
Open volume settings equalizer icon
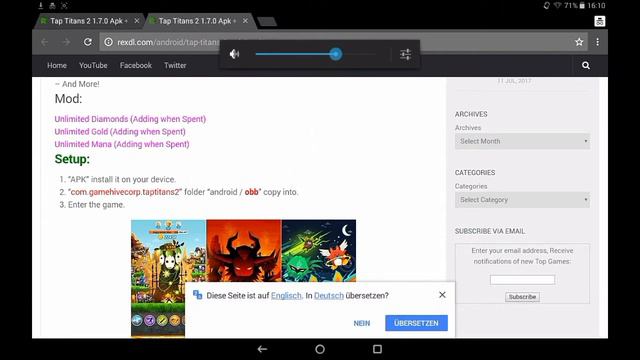point(405,54)
